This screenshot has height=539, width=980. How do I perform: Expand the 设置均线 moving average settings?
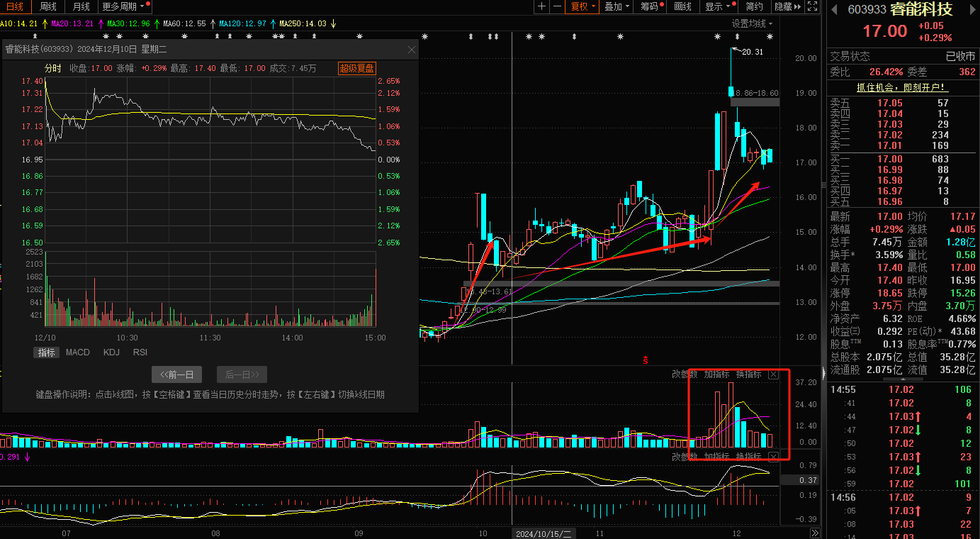tap(753, 23)
